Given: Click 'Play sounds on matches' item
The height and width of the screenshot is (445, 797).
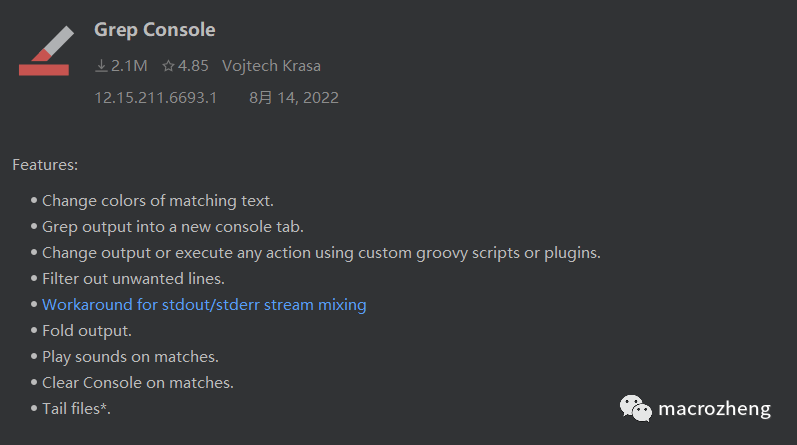Looking at the screenshot, I should (130, 357).
